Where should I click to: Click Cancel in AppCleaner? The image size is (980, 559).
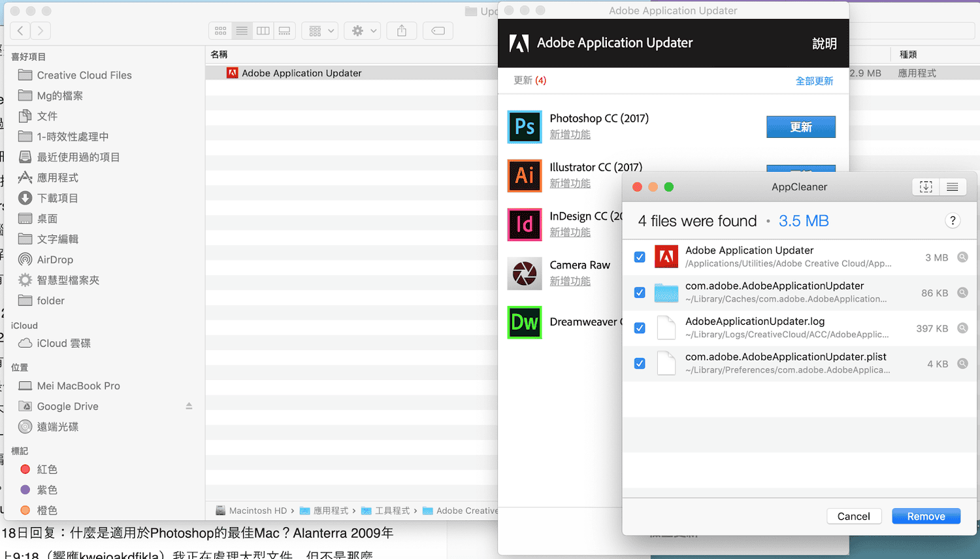coord(854,516)
